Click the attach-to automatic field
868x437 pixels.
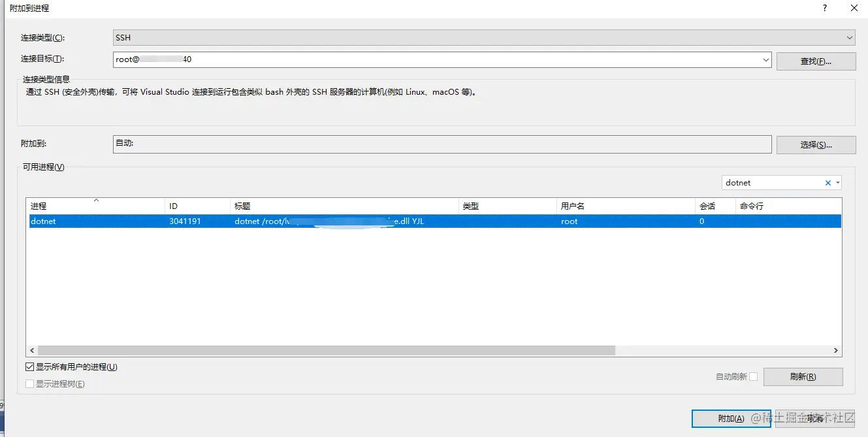pyautogui.click(x=442, y=144)
